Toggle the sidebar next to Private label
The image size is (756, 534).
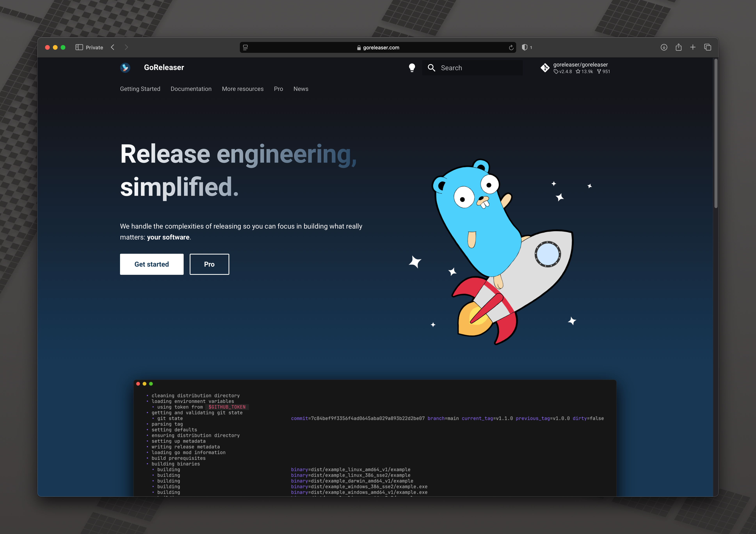pyautogui.click(x=79, y=47)
